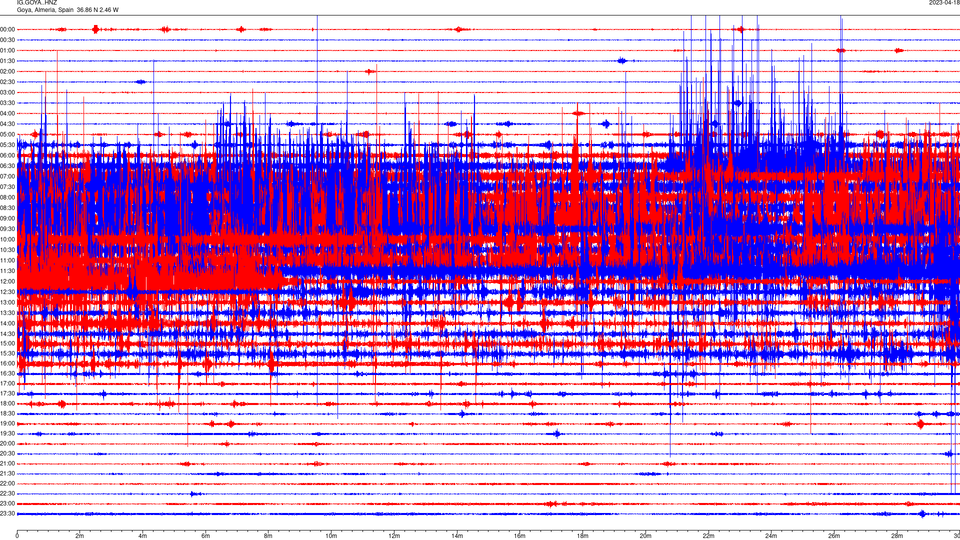Pick the '14:00' time label
Image resolution: width=960 pixels, height=540 pixels.
(x=7, y=323)
